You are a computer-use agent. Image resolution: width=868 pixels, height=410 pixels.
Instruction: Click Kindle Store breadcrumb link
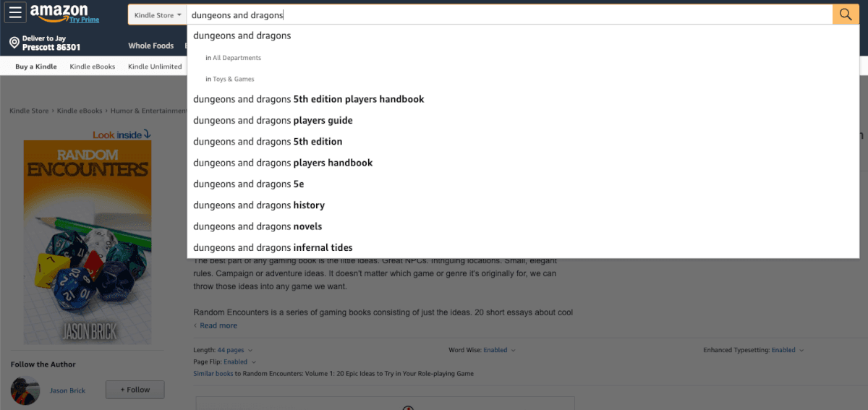tap(29, 111)
